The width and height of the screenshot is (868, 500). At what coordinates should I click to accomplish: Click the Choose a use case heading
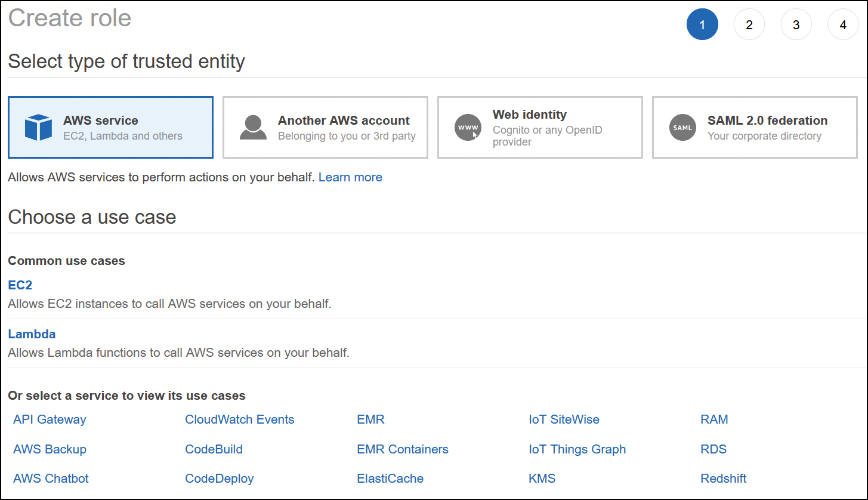pyautogui.click(x=92, y=217)
